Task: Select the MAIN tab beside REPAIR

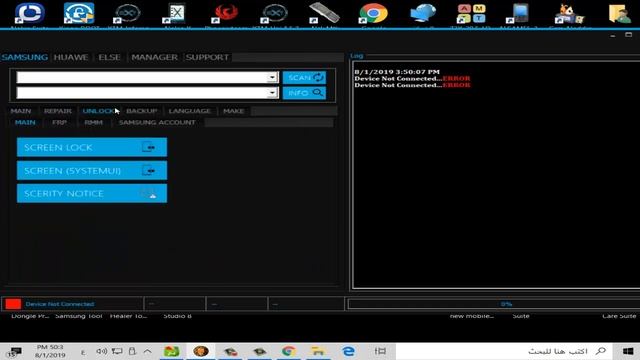Action: 21,111
